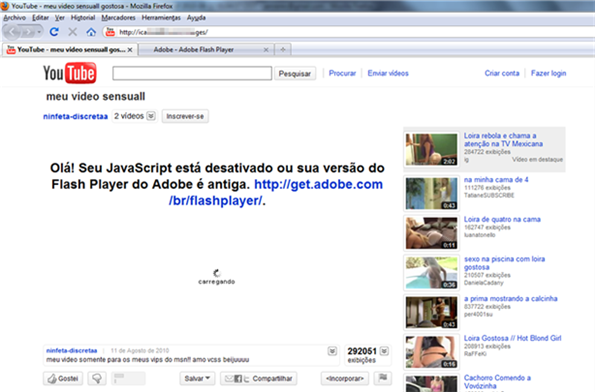Click the like ratio bar

[x=128, y=378]
